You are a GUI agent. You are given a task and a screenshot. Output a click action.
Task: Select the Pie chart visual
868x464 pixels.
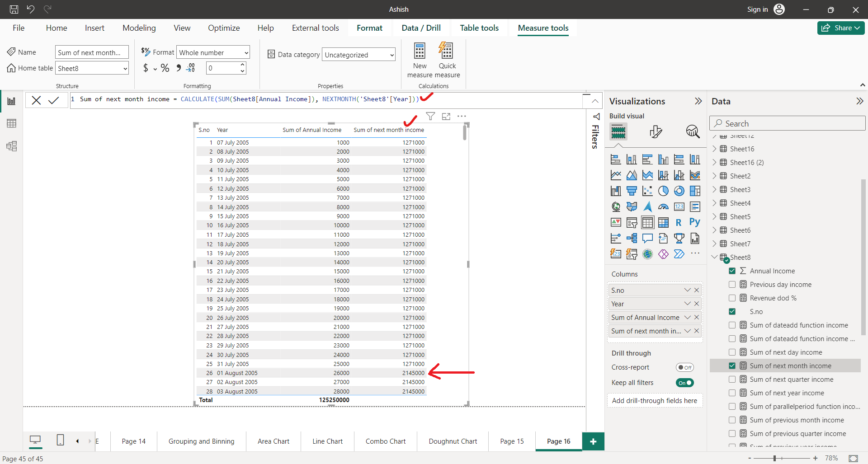click(663, 191)
